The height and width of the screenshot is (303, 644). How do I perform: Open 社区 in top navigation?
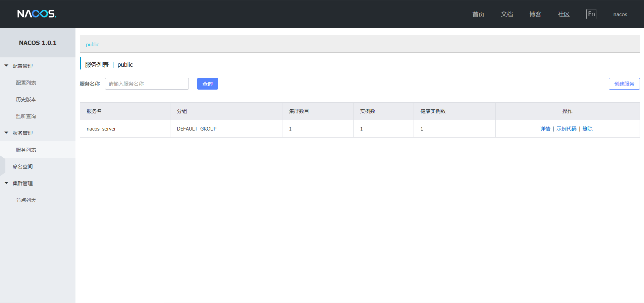coord(564,14)
